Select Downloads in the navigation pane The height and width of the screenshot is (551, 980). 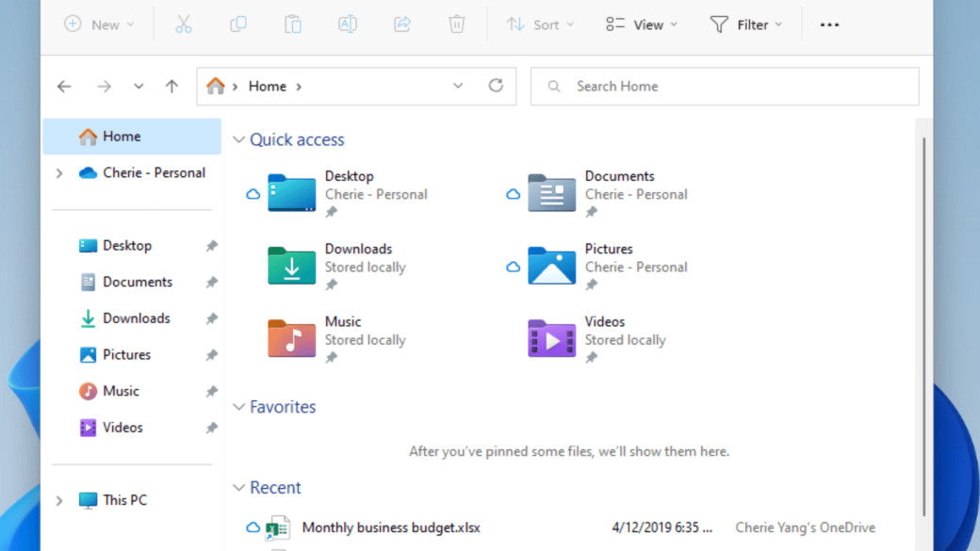(x=132, y=318)
